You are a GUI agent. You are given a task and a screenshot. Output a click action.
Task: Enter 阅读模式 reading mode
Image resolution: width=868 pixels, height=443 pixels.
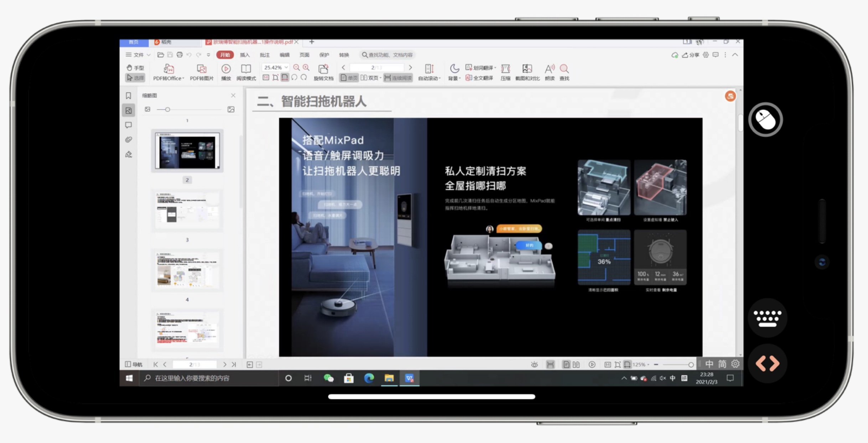246,72
